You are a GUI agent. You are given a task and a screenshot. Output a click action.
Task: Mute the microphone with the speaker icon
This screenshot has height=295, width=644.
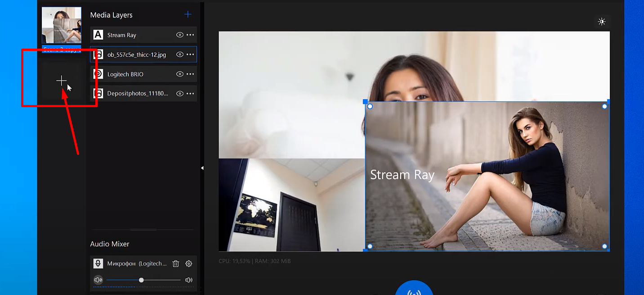click(x=98, y=280)
